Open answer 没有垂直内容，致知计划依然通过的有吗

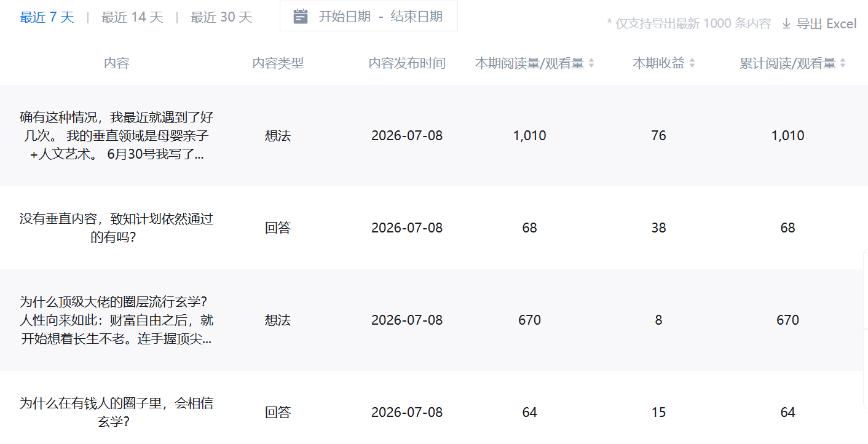pos(117,228)
